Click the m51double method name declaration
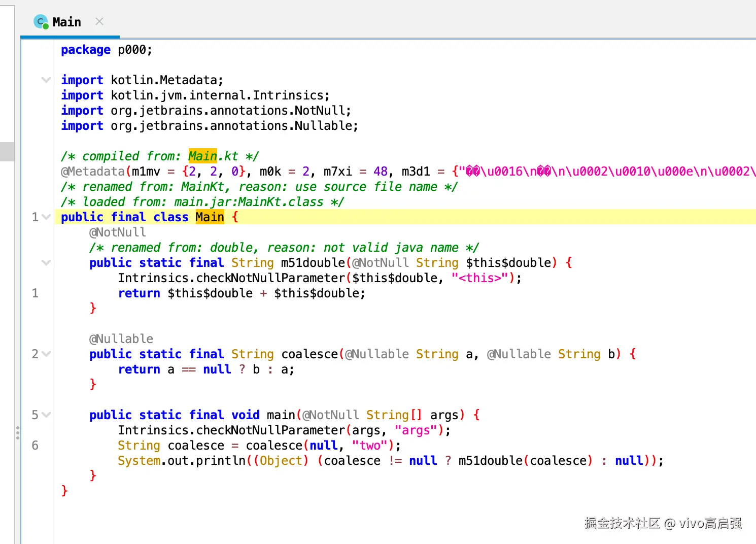 (x=313, y=263)
